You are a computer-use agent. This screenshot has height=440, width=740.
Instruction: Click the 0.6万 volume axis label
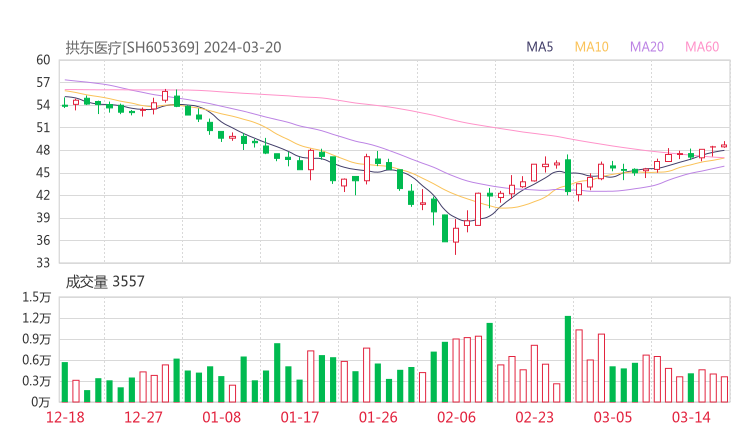pyautogui.click(x=36, y=360)
